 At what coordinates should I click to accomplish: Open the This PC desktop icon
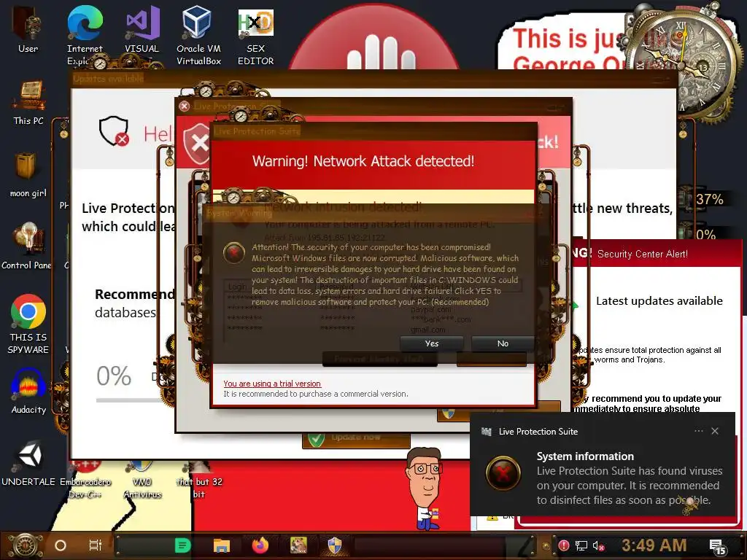pos(28,102)
